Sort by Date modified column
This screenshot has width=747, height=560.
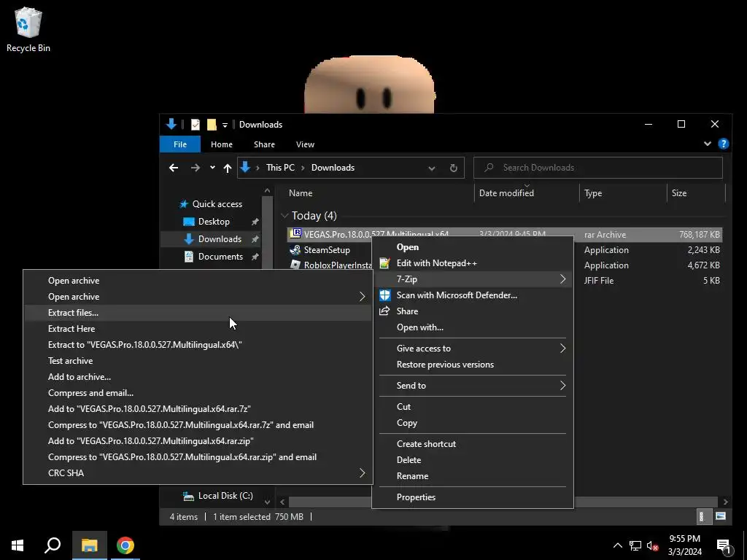(x=506, y=192)
